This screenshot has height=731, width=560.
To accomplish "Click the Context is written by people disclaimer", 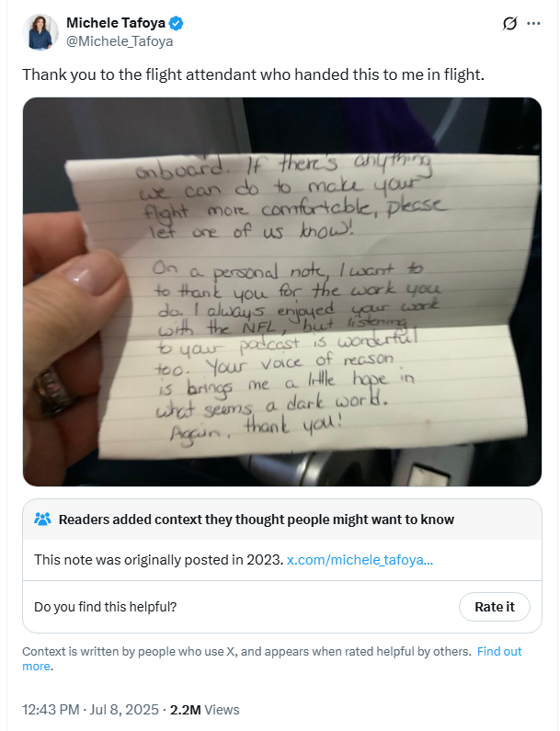I will [x=246, y=651].
